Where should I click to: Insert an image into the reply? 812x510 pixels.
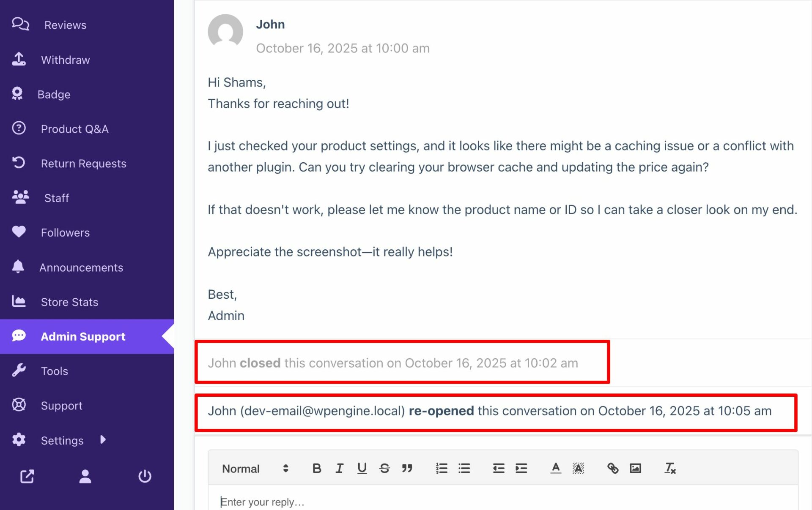pos(635,468)
